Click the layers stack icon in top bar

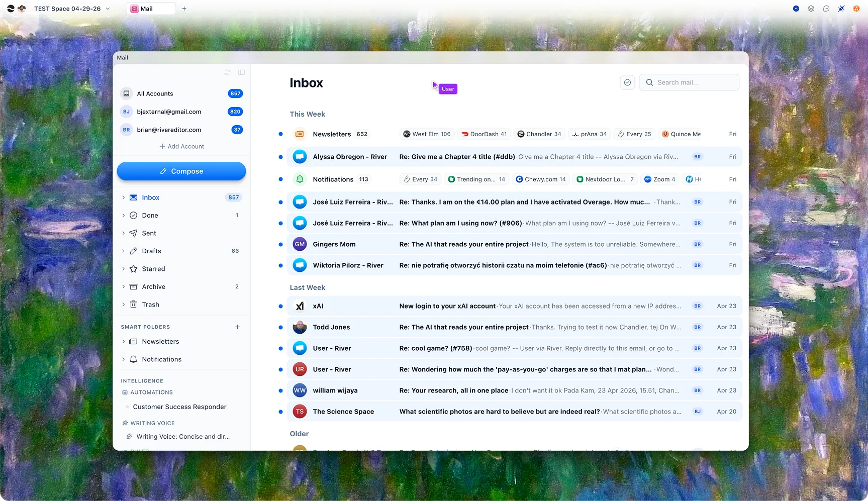[811, 9]
